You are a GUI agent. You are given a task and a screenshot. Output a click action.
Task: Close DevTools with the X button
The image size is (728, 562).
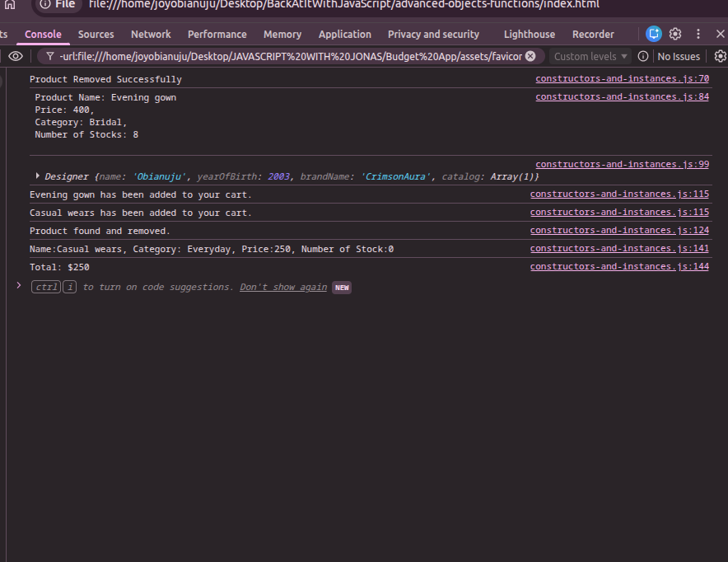tap(720, 35)
